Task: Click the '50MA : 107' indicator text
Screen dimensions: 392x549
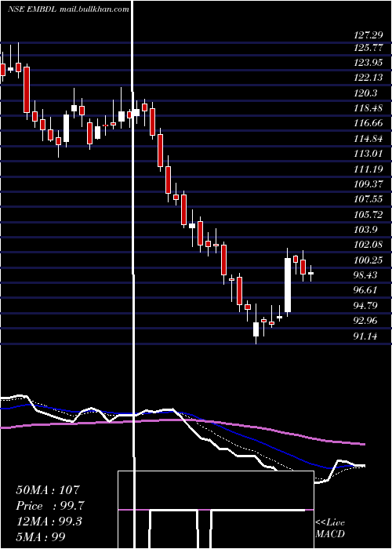Action: click(48, 490)
